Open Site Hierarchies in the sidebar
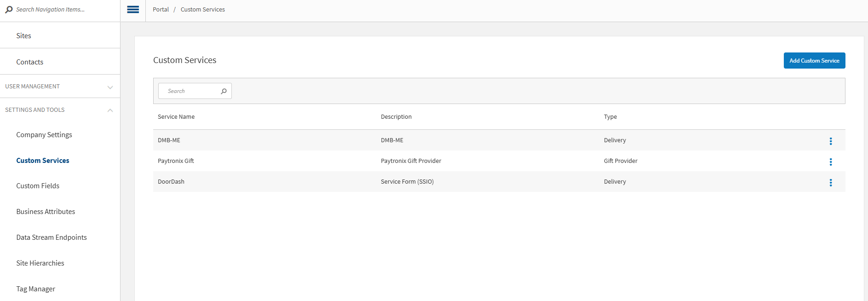The width and height of the screenshot is (868, 301). tap(40, 263)
